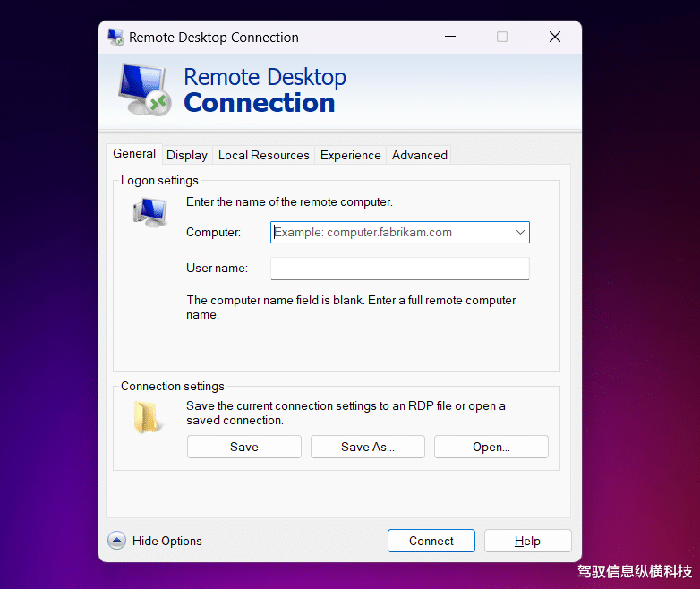Switch to the Display tab
Screen dimensions: 700x589
coord(187,155)
